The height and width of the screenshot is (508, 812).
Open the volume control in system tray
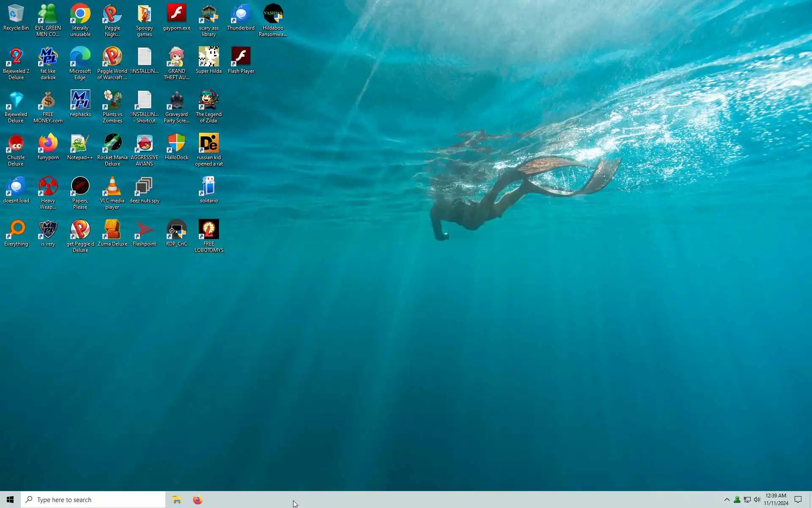pyautogui.click(x=757, y=500)
